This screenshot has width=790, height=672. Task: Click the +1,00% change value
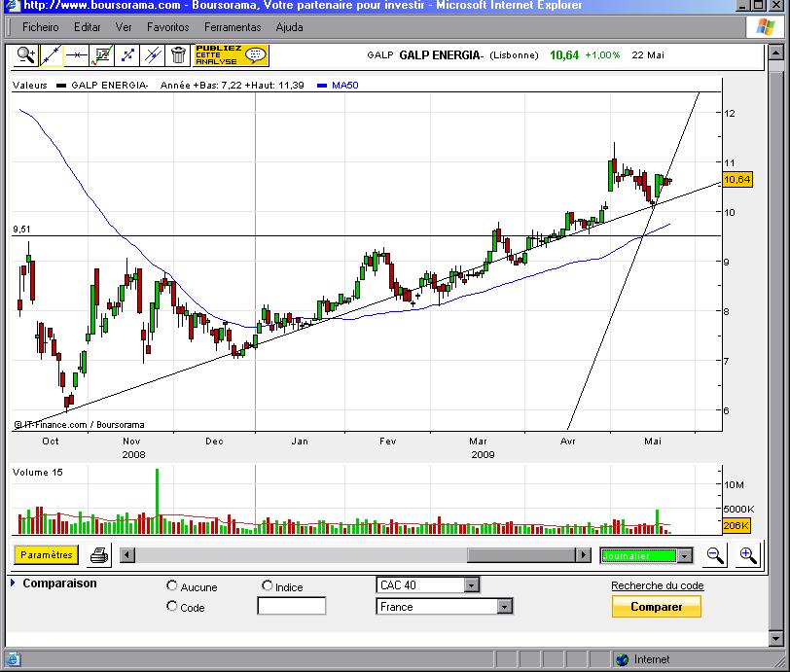pos(602,54)
